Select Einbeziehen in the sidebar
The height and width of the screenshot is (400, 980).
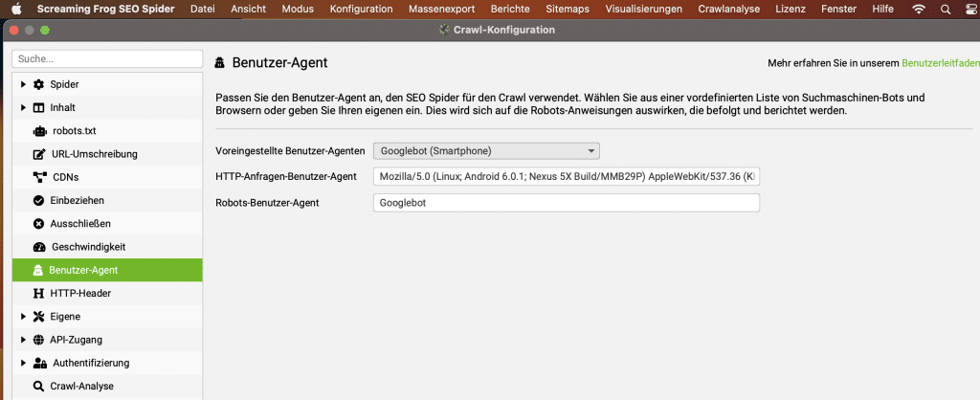(x=107, y=201)
